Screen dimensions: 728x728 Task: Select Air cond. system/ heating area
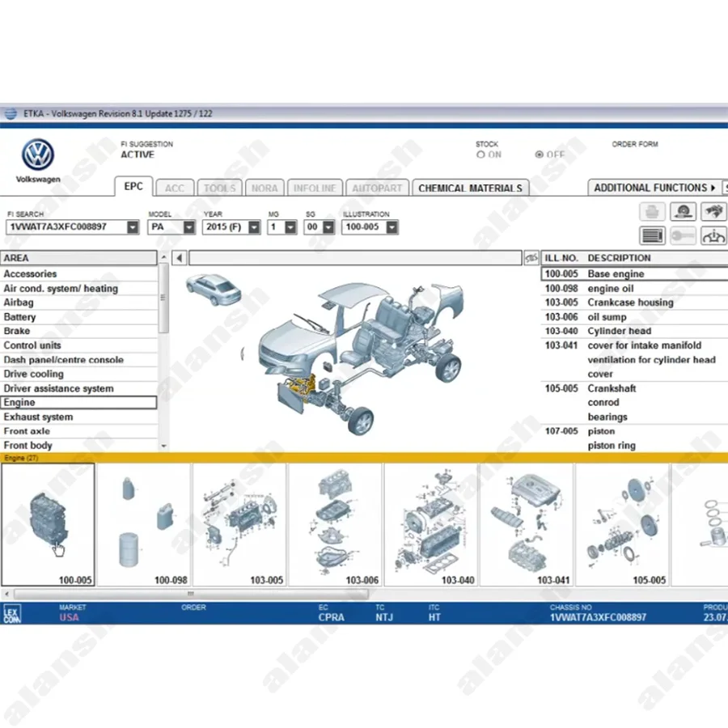pos(78,288)
